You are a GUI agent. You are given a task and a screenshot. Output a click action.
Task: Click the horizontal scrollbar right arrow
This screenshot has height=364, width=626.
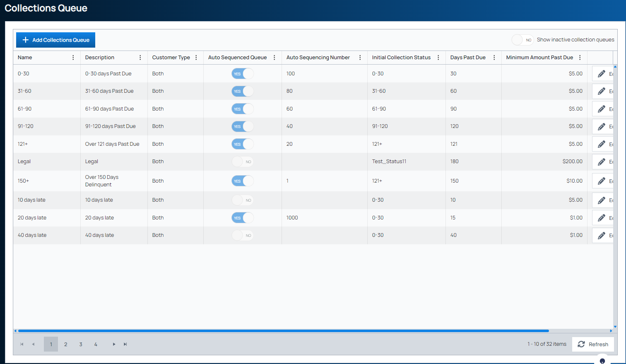(x=611, y=331)
